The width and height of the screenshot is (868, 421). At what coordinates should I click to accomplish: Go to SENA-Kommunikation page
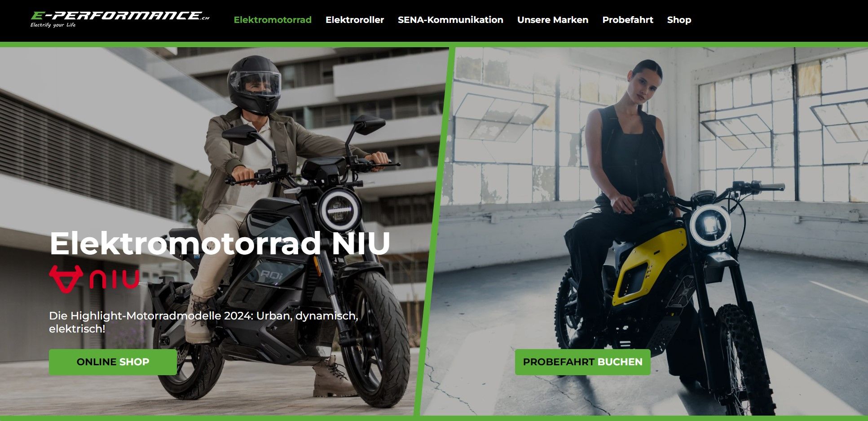tap(450, 20)
